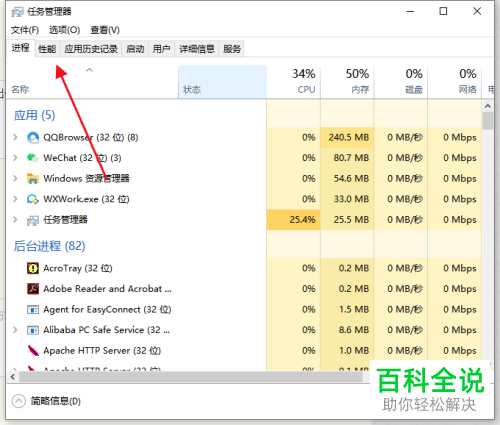Open the 选项(O) menu
This screenshot has width=500, height=425.
coord(64,30)
